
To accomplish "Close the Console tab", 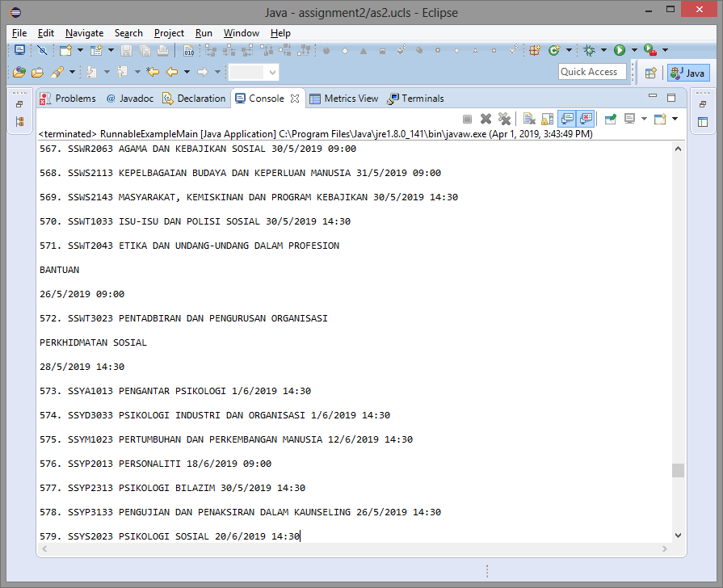I will coord(295,99).
